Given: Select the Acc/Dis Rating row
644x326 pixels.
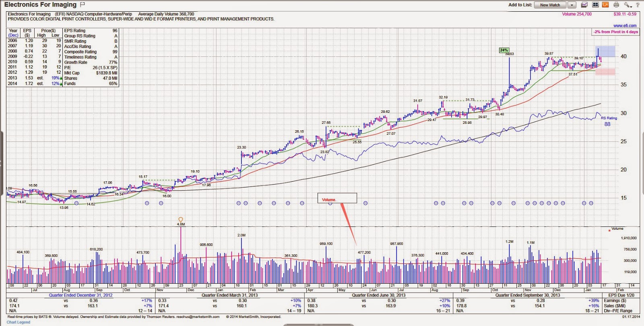Looking at the screenshot, I should tap(91, 46).
